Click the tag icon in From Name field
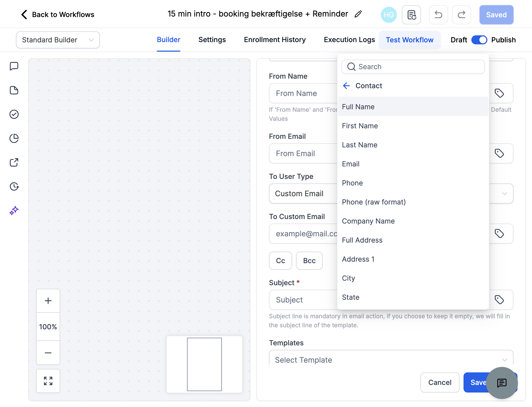The width and height of the screenshot is (532, 407). (x=499, y=93)
